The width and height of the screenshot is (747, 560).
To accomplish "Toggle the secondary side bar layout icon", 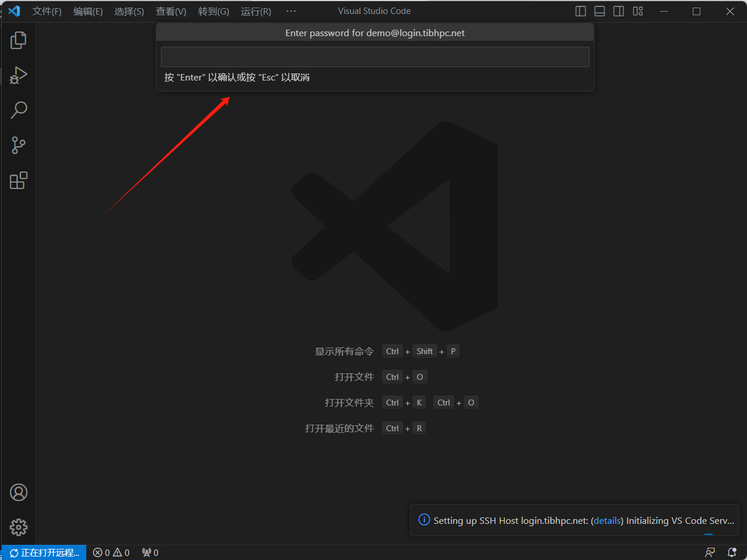I will tap(619, 11).
